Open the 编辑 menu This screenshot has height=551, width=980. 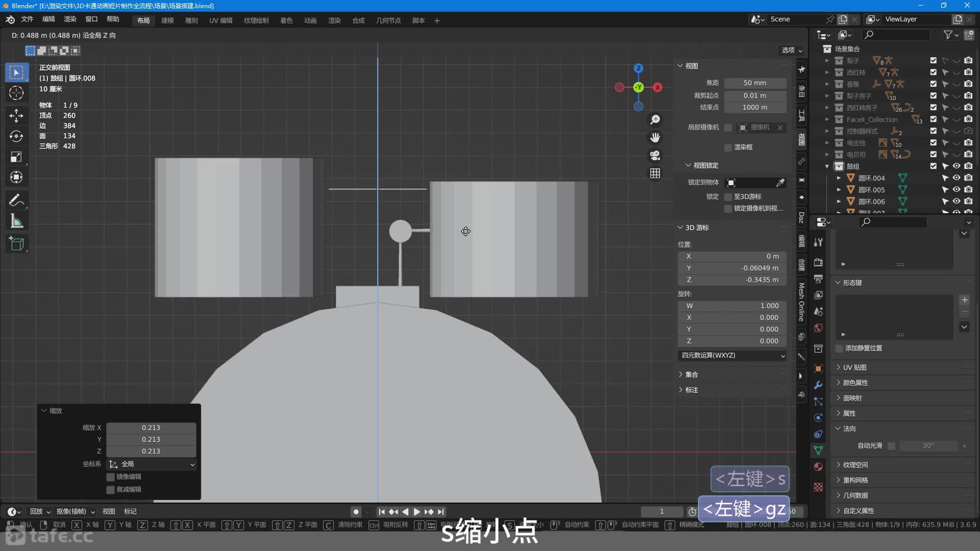coord(48,19)
